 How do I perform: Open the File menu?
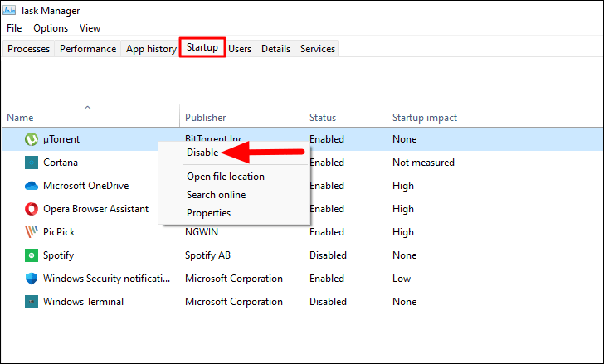14,28
